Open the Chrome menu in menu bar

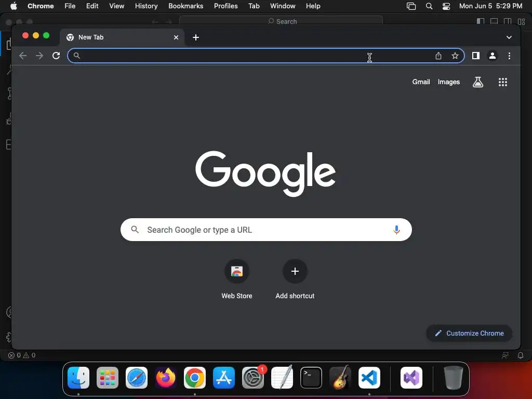pos(41,6)
